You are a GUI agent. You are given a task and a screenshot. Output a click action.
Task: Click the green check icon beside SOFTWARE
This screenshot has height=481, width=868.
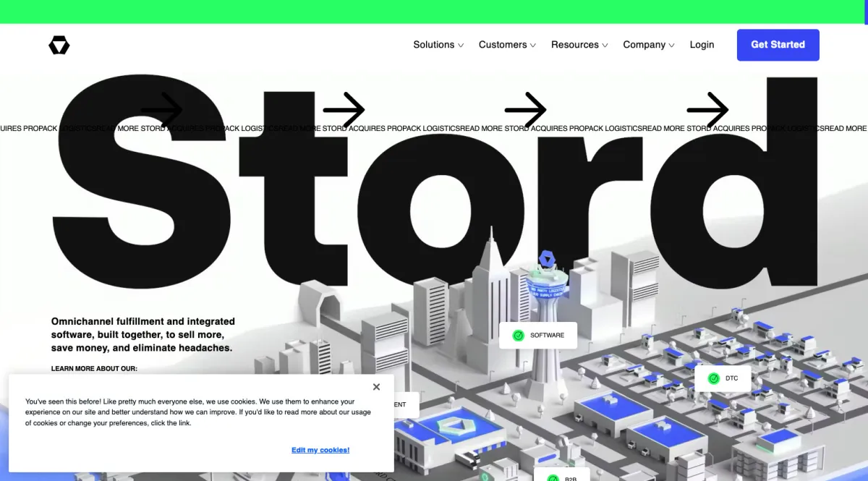coord(518,336)
